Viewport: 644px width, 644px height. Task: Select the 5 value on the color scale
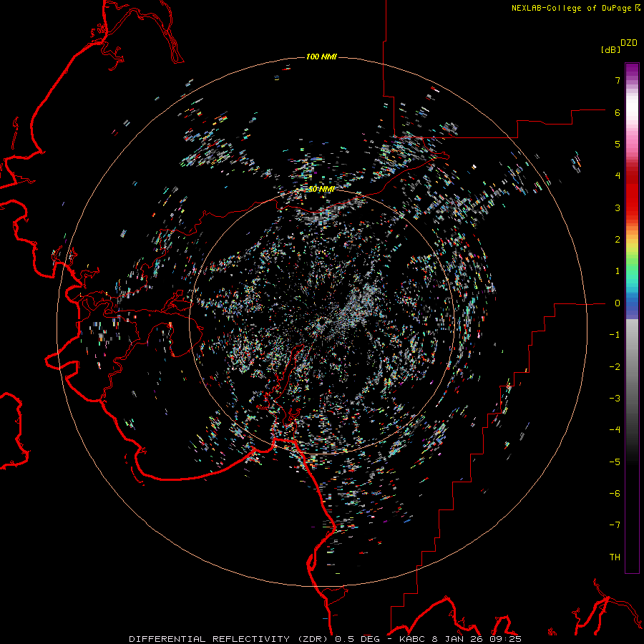(618, 144)
